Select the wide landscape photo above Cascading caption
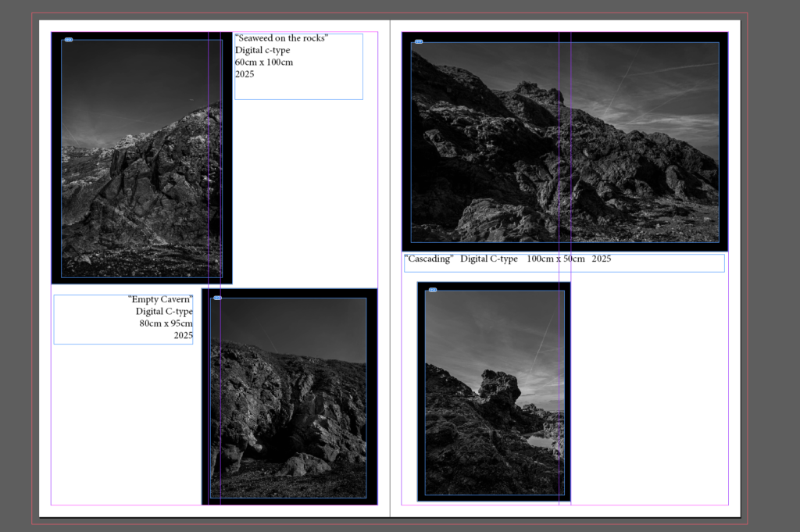Image resolution: width=800 pixels, height=532 pixels. 565,142
